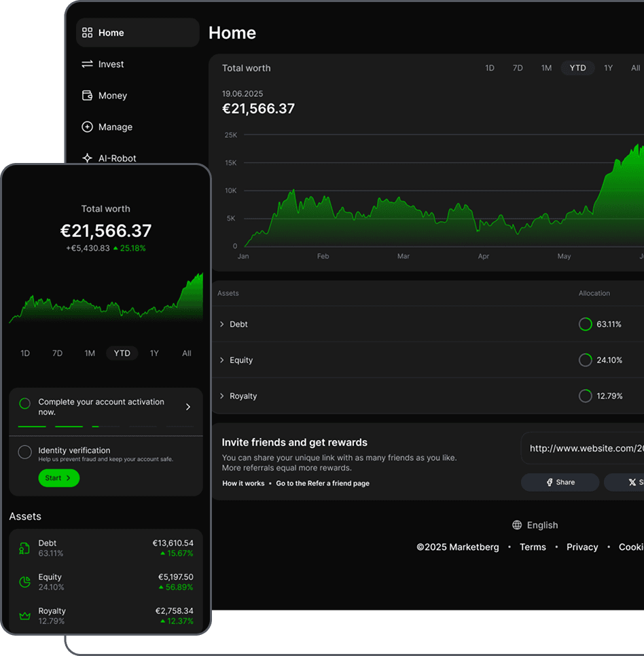Toggle the Identity verification circle

(25, 452)
